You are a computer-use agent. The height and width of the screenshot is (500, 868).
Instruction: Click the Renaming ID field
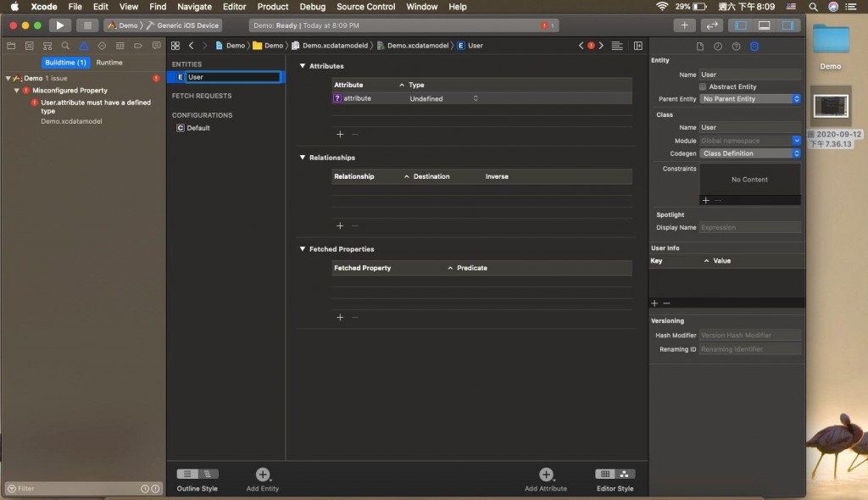point(750,349)
